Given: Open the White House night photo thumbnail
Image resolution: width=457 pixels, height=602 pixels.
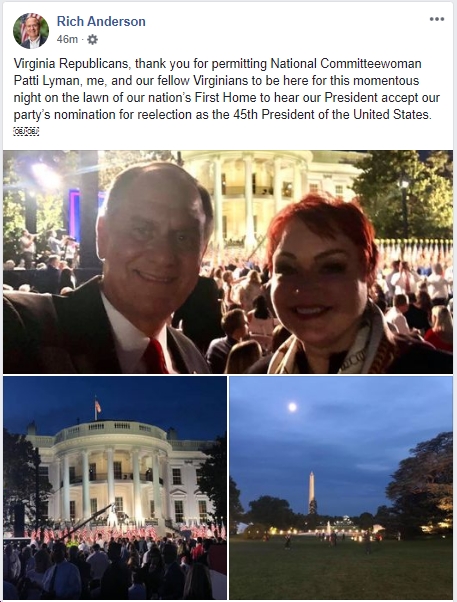Looking at the screenshot, I should pos(115,488).
